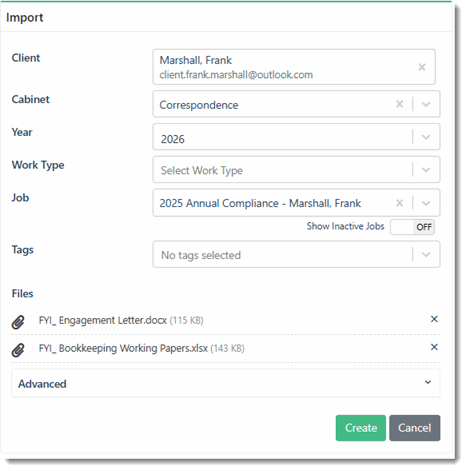462x466 pixels.
Task: Click the Create button
Action: tap(361, 428)
